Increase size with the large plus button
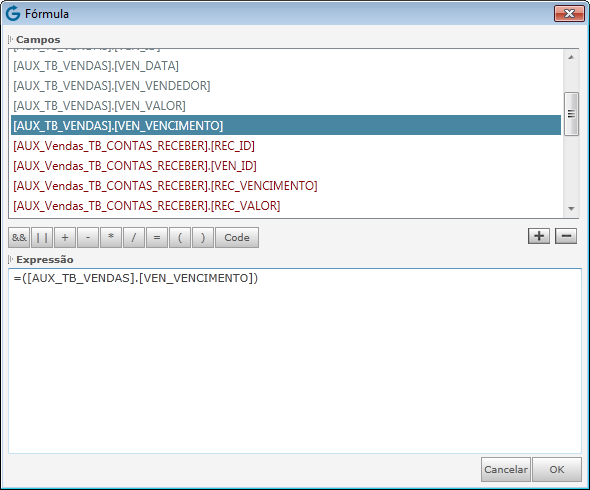This screenshot has height=490, width=590. [x=539, y=236]
